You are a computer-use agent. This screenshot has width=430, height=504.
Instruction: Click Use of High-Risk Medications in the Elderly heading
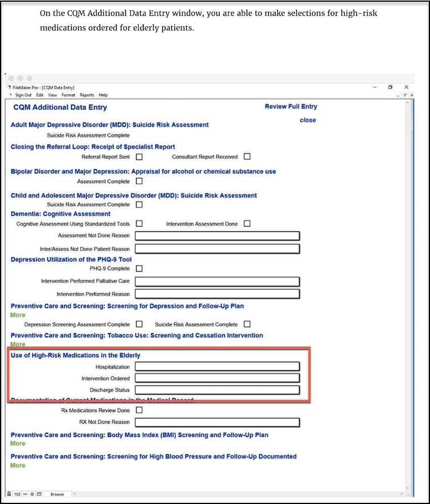point(76,355)
